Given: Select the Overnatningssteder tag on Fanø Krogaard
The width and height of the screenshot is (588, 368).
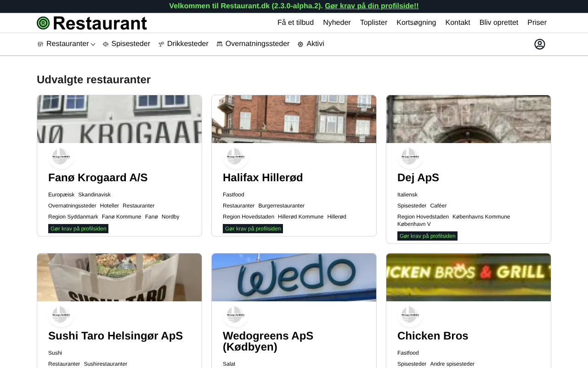Looking at the screenshot, I should pyautogui.click(x=72, y=206).
